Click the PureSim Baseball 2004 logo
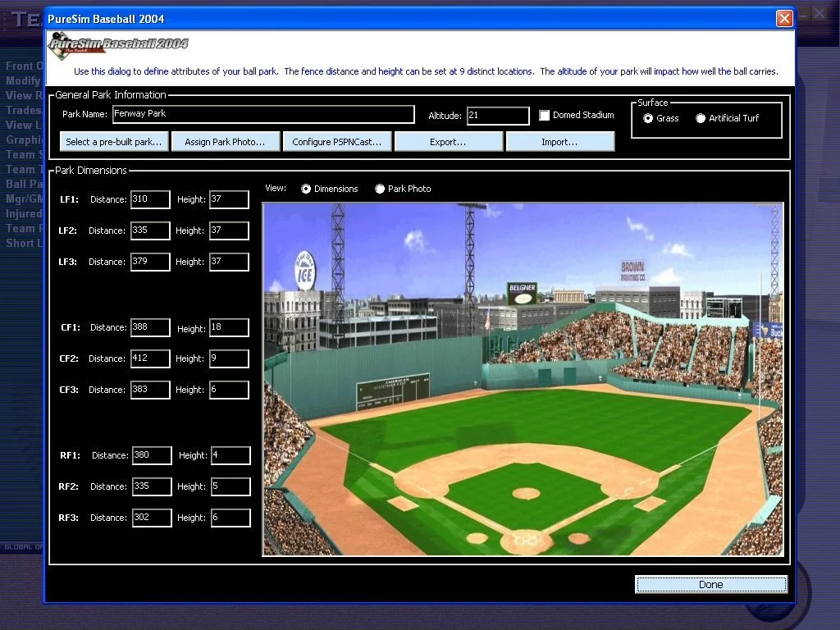The width and height of the screenshot is (840, 630). (118, 45)
